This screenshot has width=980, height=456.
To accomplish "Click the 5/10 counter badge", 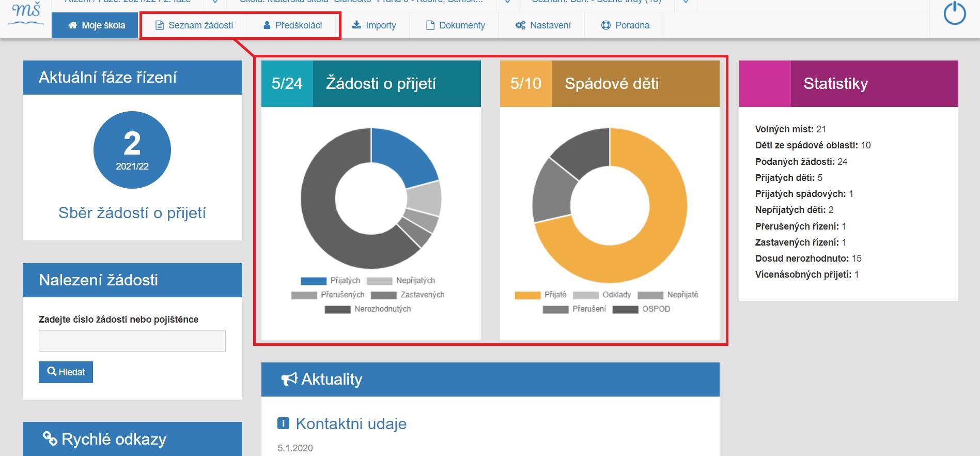I will tap(526, 84).
